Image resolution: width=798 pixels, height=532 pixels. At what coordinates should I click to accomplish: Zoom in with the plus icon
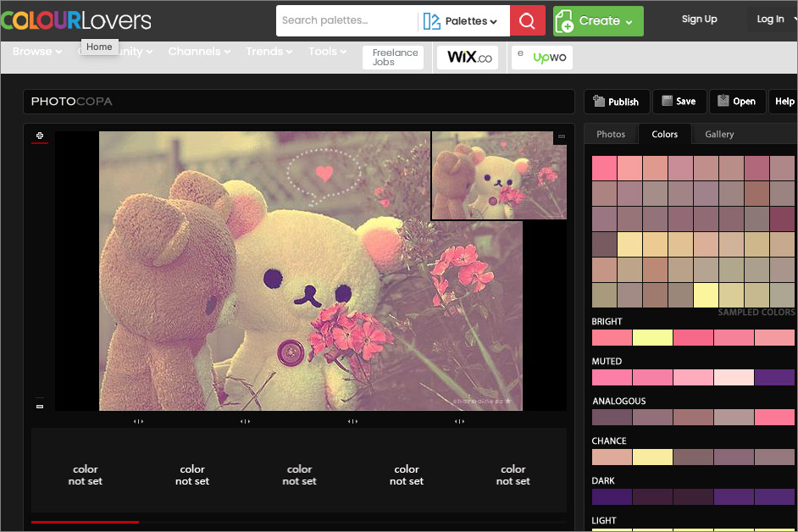click(39, 136)
